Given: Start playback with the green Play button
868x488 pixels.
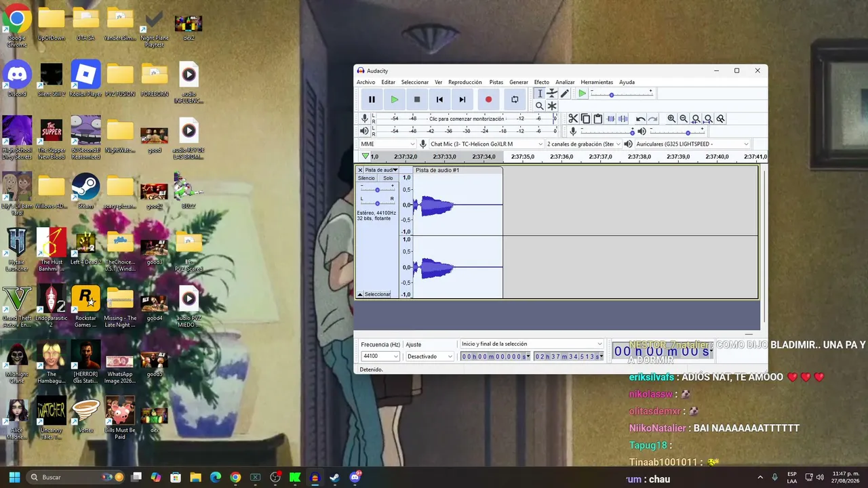Looking at the screenshot, I should 395,100.
